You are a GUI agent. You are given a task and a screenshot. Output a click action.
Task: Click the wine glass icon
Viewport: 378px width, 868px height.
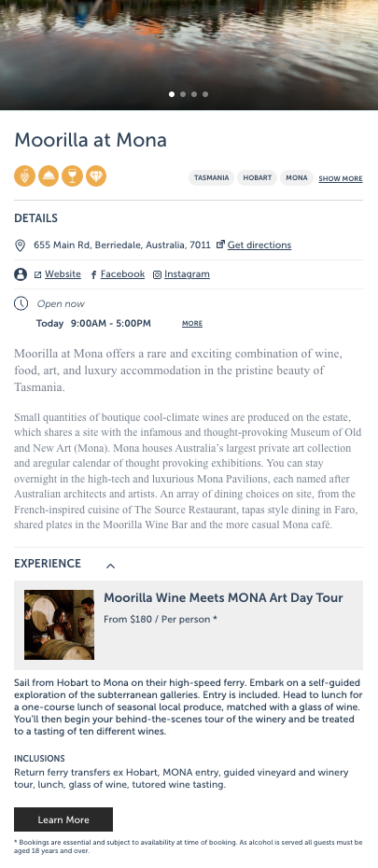[x=73, y=176]
